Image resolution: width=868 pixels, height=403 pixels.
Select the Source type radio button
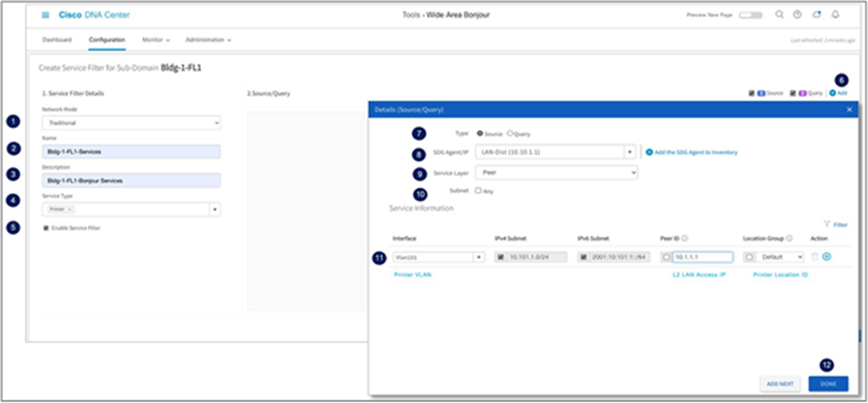(479, 134)
